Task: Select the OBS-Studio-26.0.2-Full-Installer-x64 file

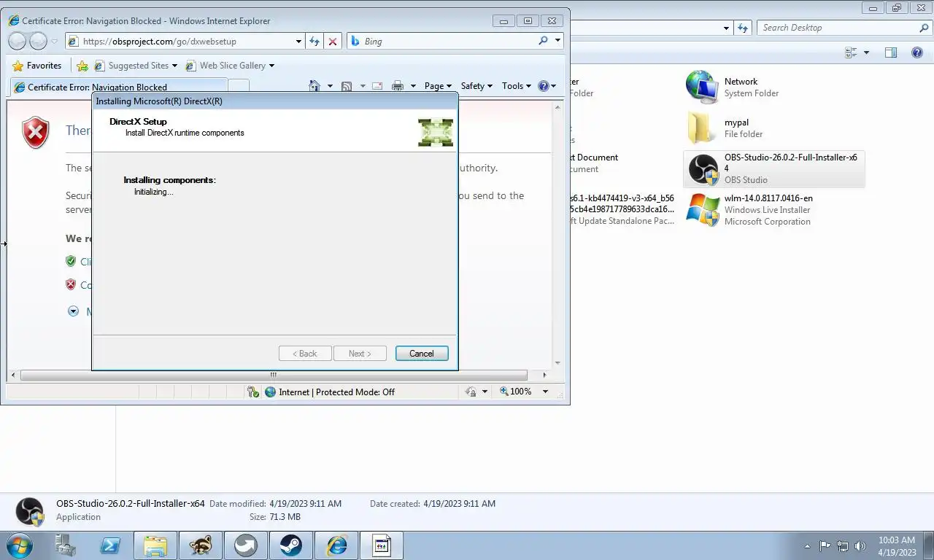Action: point(773,169)
